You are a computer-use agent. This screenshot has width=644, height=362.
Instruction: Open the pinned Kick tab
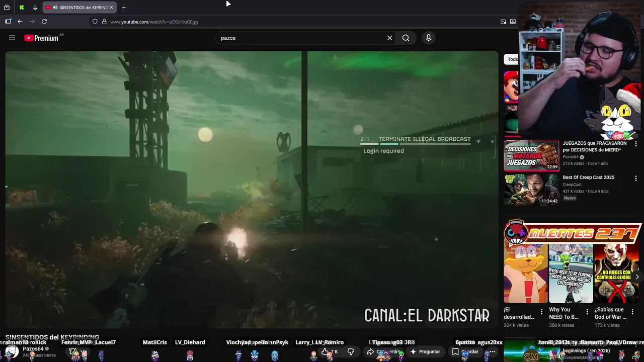pos(22,8)
